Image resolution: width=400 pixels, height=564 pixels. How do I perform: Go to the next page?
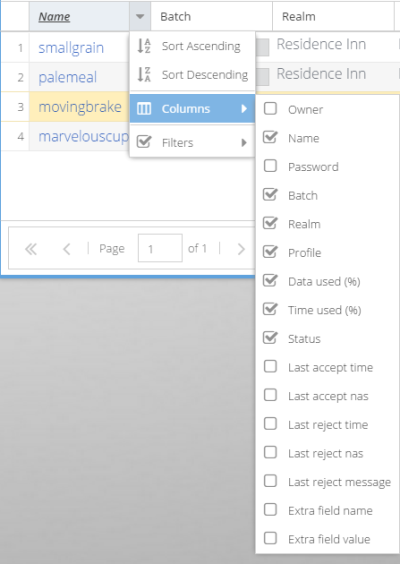(241, 249)
